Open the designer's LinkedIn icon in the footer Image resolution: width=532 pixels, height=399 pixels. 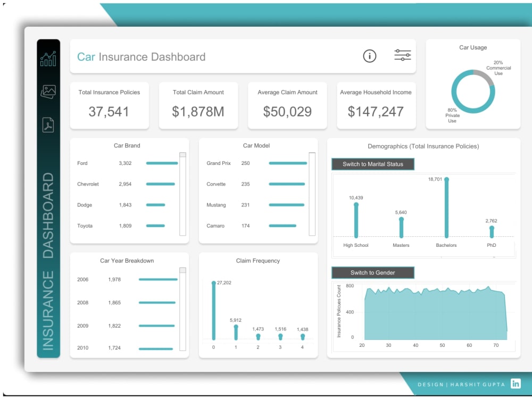coord(516,384)
